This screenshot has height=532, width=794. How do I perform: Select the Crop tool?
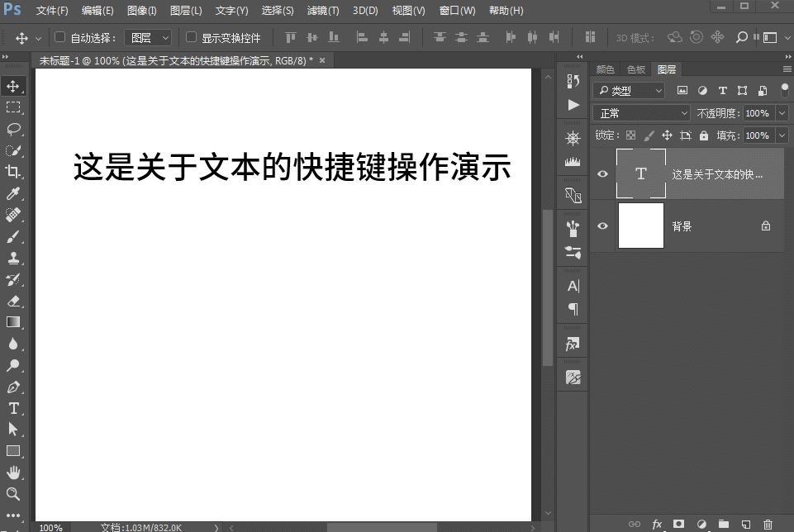click(x=12, y=172)
